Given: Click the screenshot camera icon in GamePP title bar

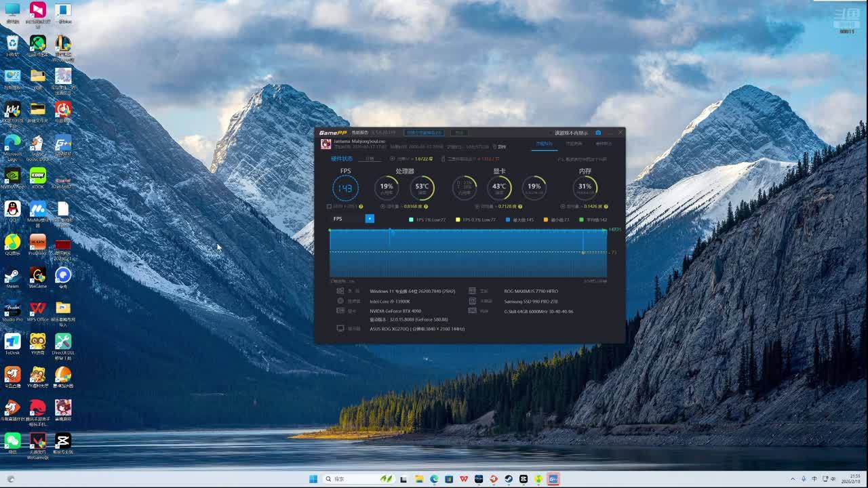Looking at the screenshot, I should coord(597,133).
